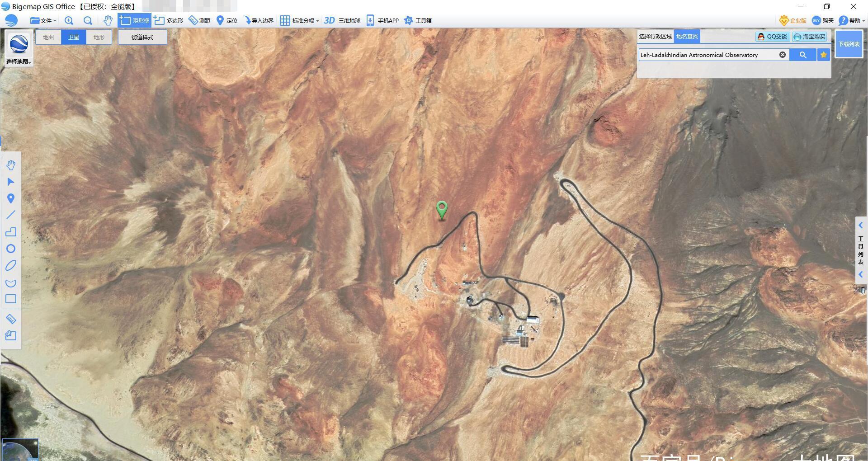
Task: Select the circle drawing tool in left sidebar
Action: coord(11,249)
